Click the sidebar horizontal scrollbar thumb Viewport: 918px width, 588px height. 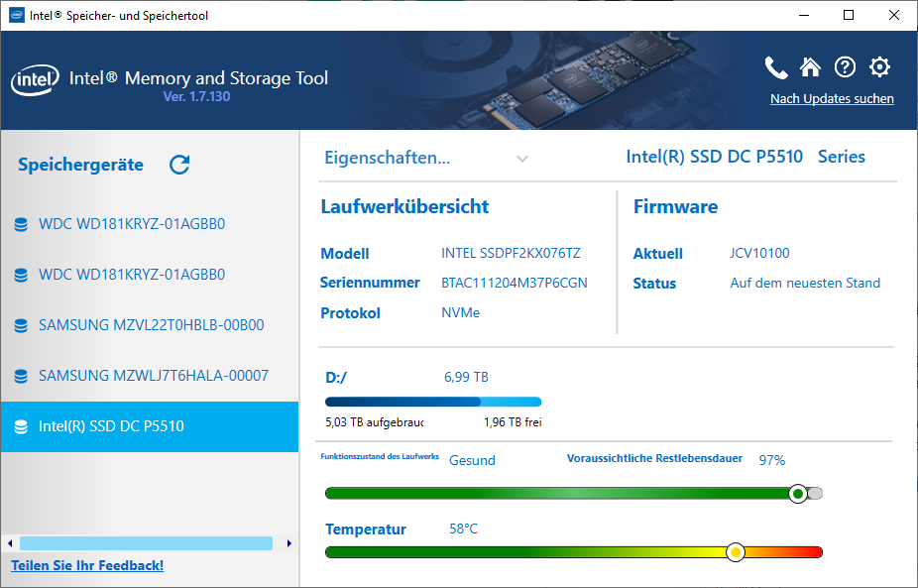[x=147, y=543]
